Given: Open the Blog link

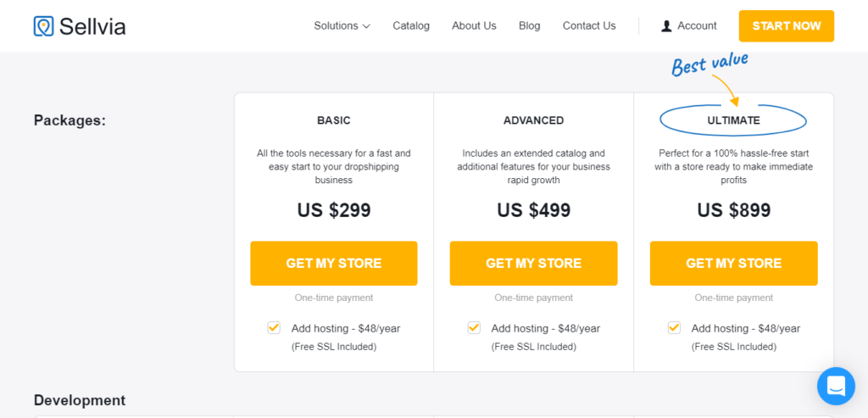Looking at the screenshot, I should tap(529, 26).
